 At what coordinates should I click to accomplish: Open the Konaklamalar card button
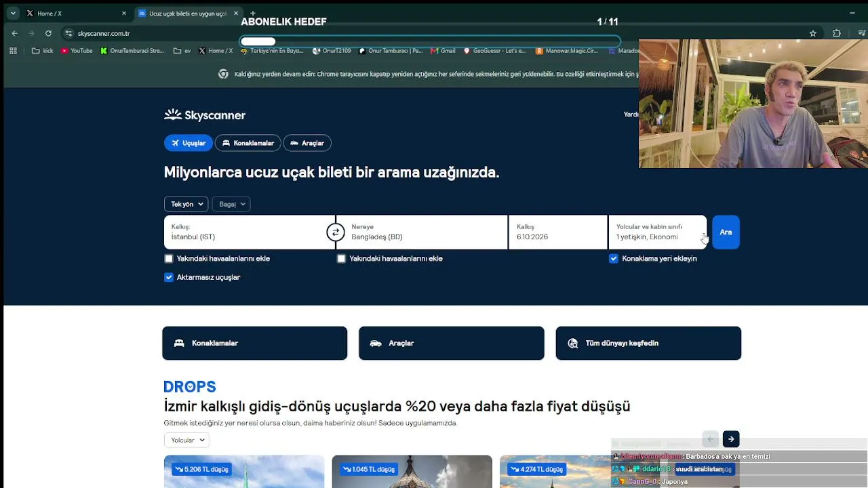click(255, 343)
